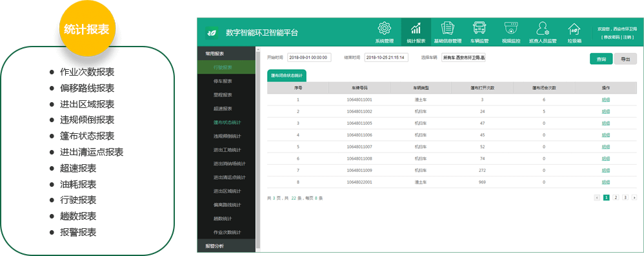The height and width of the screenshot is (256, 644).
Task: Open the 车辆监管 bus icon
Action: coord(479,28)
